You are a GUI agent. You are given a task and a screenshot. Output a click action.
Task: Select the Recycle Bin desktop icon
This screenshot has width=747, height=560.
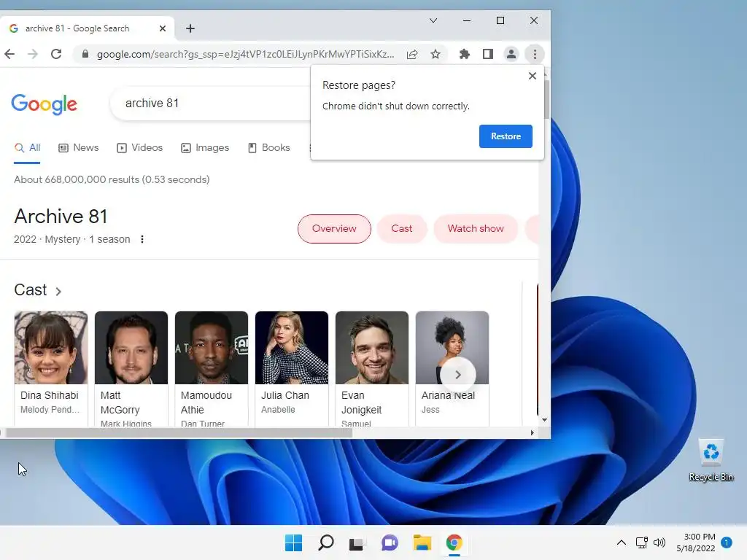pos(711,460)
